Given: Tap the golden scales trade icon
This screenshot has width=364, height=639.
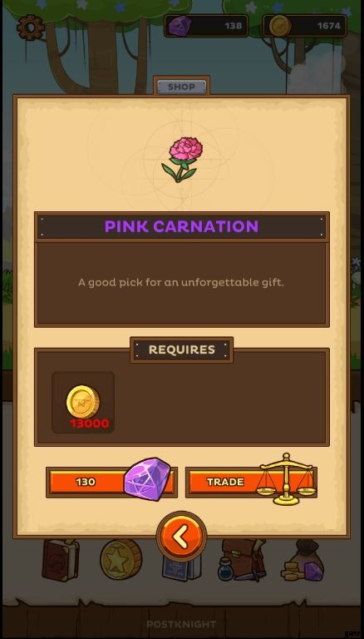Looking at the screenshot, I should [286, 479].
